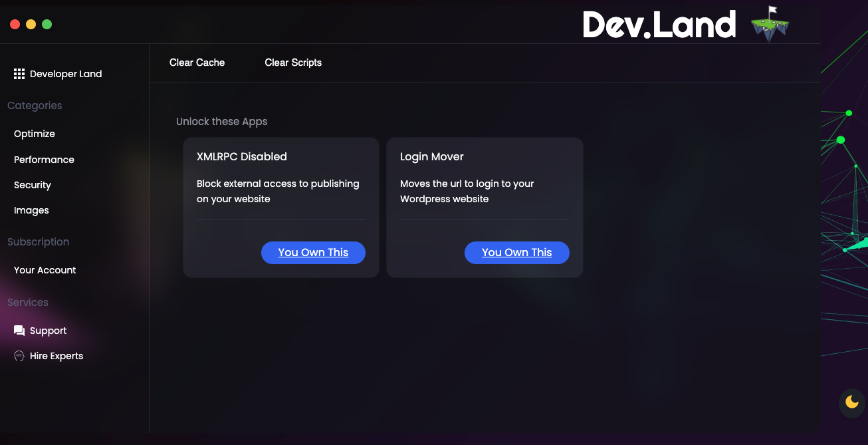Click the Developer Land grid icon
This screenshot has height=445, width=868.
point(19,74)
